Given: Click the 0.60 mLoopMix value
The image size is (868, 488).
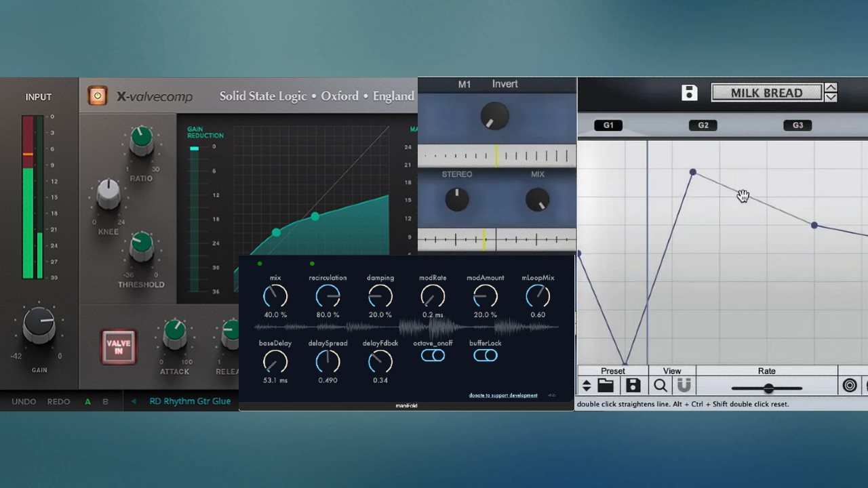Looking at the screenshot, I should tap(538, 315).
